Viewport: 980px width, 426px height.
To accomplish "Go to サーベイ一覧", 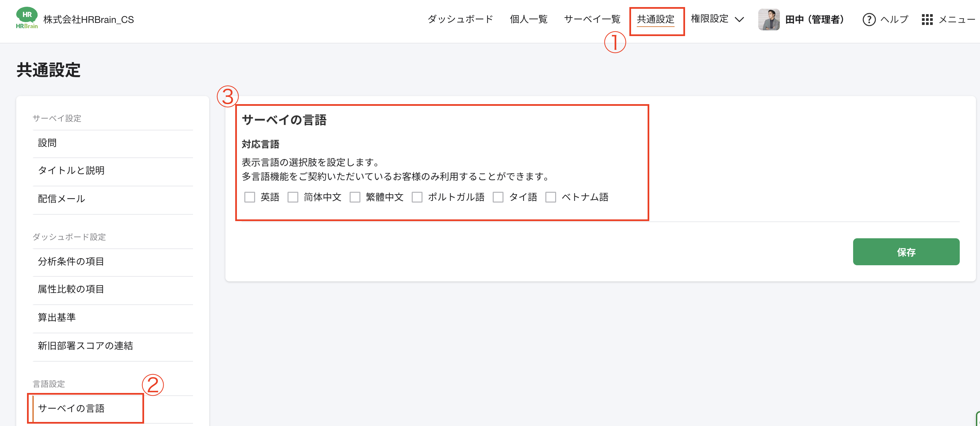I will point(592,19).
